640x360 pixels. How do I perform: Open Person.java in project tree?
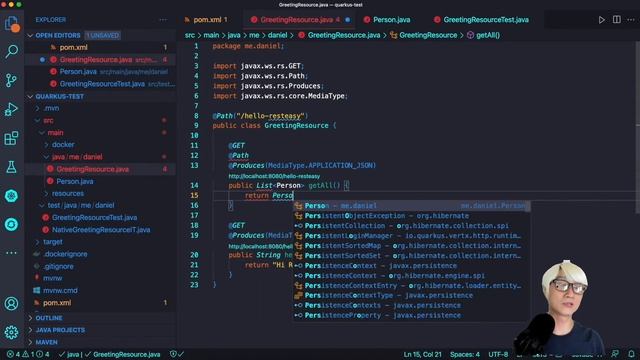[x=75, y=181]
